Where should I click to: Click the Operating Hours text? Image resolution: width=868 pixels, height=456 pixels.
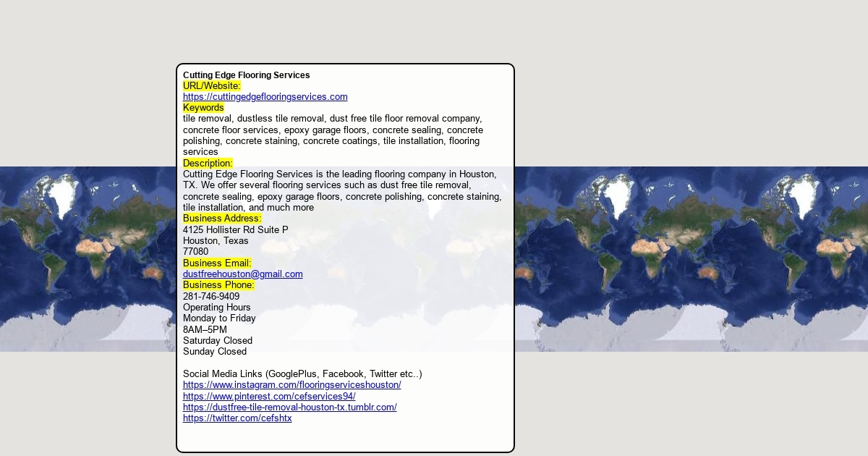pos(216,308)
